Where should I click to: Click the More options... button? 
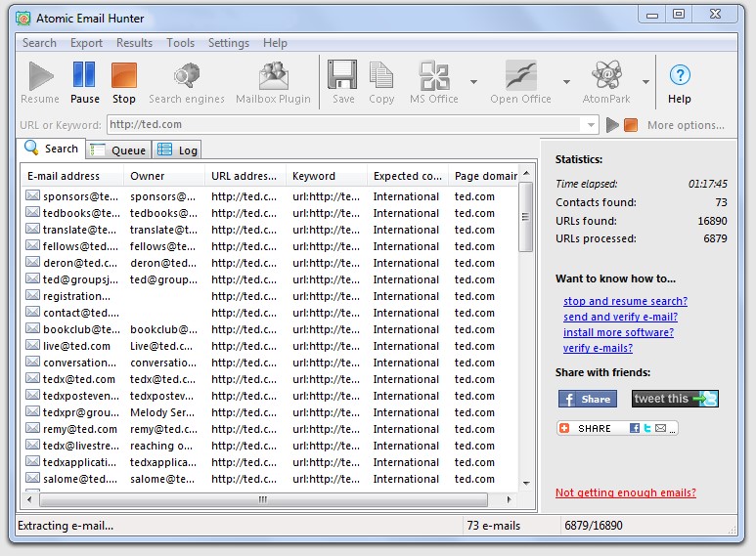[686, 125]
